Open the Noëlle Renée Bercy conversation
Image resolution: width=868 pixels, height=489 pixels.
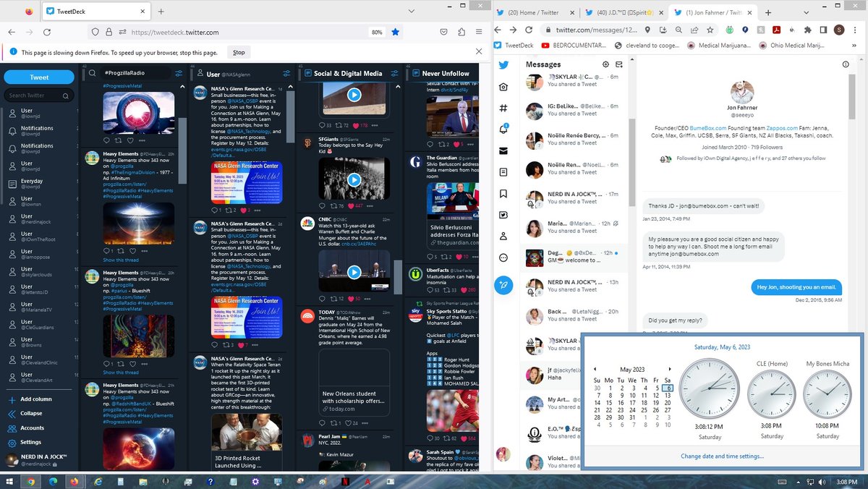(x=574, y=140)
